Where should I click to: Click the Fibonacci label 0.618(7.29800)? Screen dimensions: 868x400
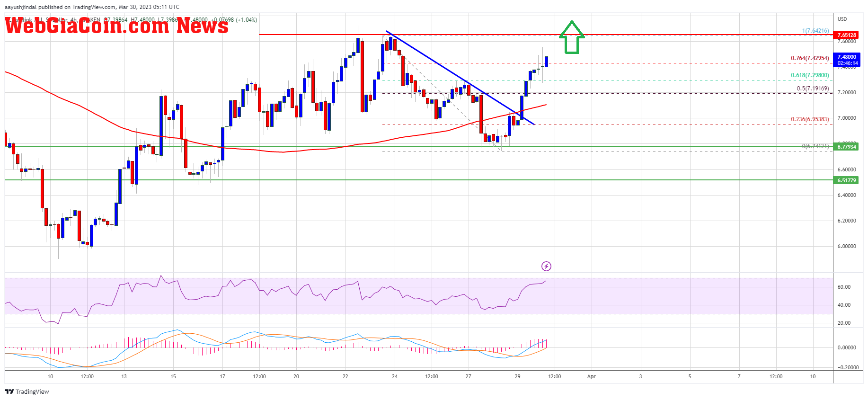pos(810,75)
